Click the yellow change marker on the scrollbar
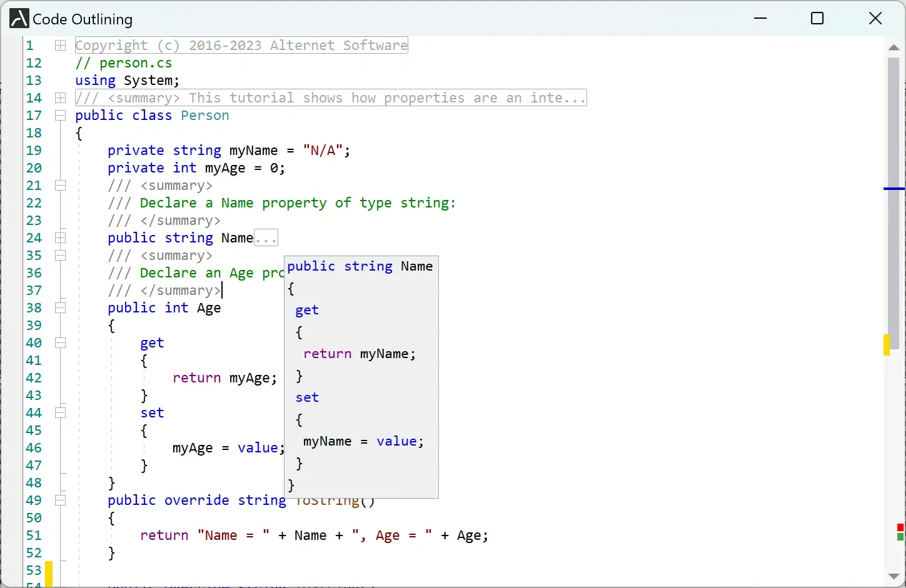906x588 pixels. (x=887, y=344)
